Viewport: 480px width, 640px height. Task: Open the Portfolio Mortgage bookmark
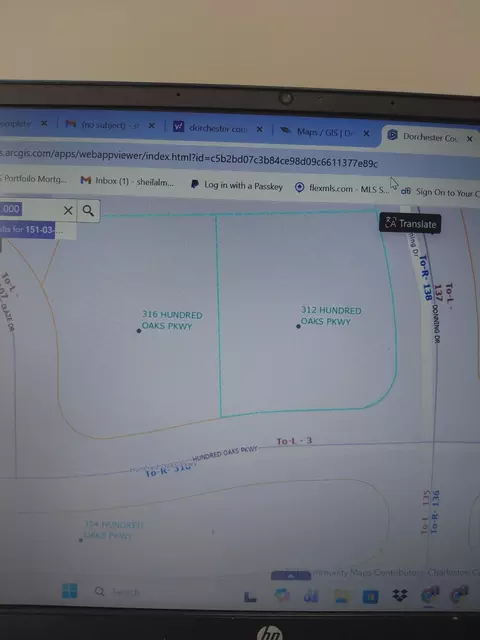tap(33, 179)
